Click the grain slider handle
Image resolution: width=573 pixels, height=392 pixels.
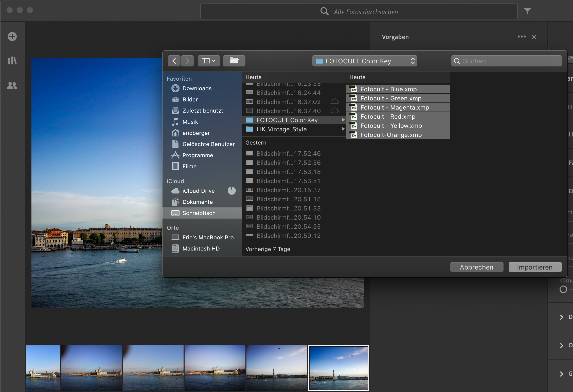(x=563, y=289)
